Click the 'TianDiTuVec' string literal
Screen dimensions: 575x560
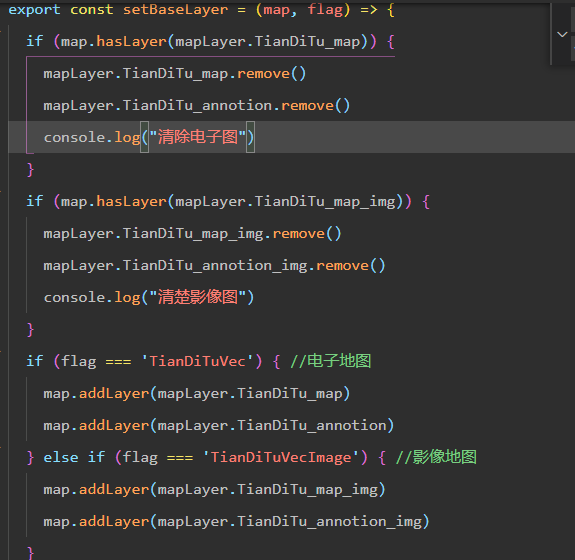(197, 362)
